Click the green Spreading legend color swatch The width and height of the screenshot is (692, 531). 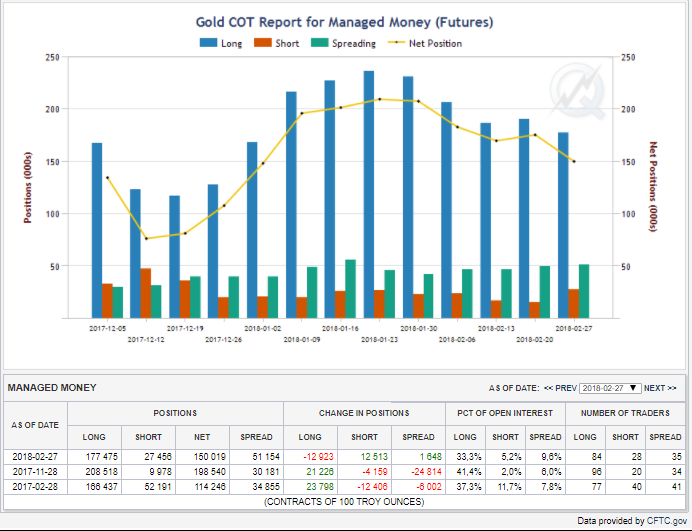tap(320, 43)
